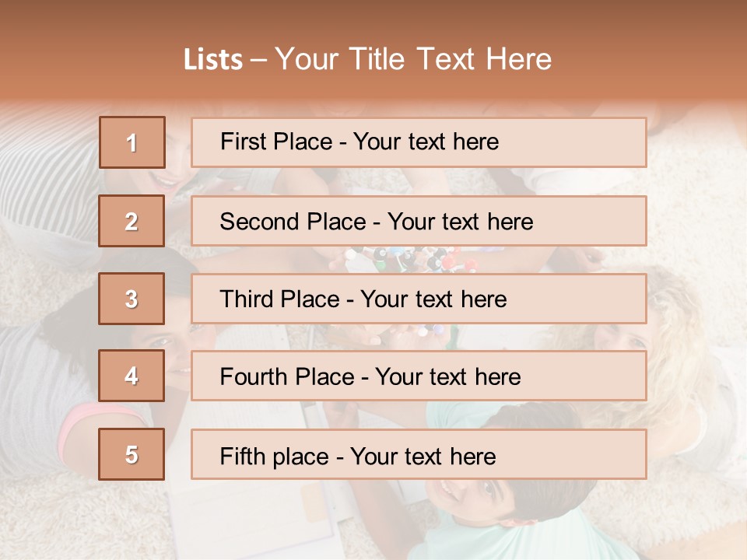Click the Second Place text box
Screen dimensions: 747x560
(419, 221)
